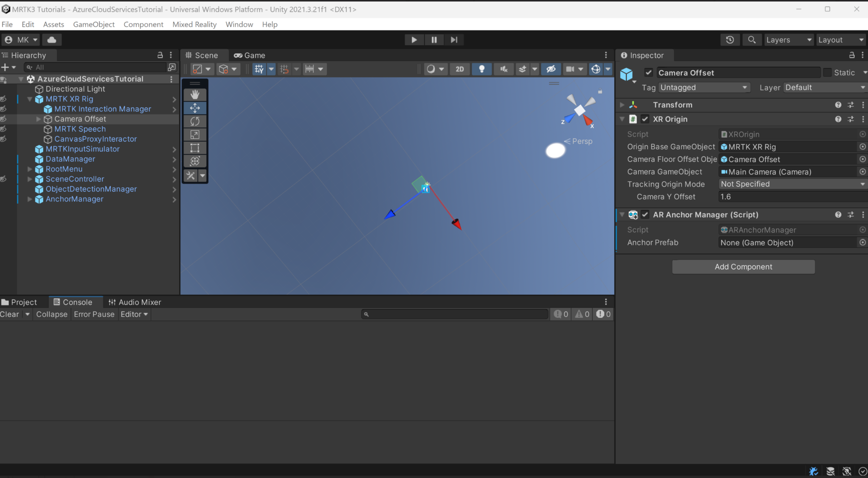This screenshot has height=478, width=868.
Task: Click the Console search field
Action: point(454,314)
